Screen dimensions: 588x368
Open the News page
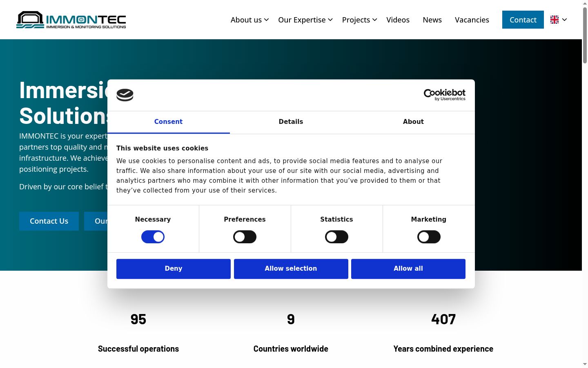[x=432, y=20]
